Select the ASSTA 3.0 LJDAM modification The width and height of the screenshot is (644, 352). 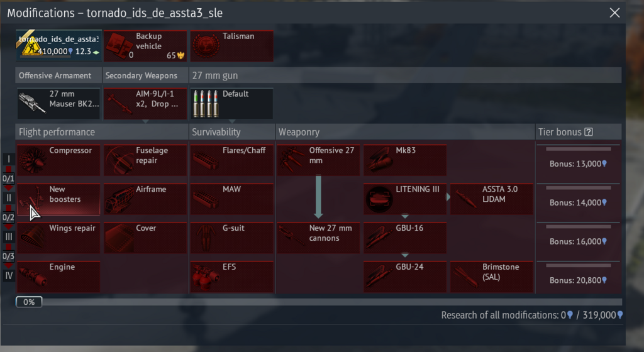pos(492,199)
